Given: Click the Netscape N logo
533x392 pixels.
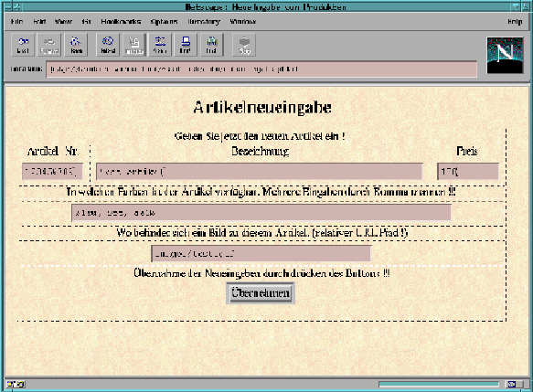Looking at the screenshot, I should [x=505, y=56].
